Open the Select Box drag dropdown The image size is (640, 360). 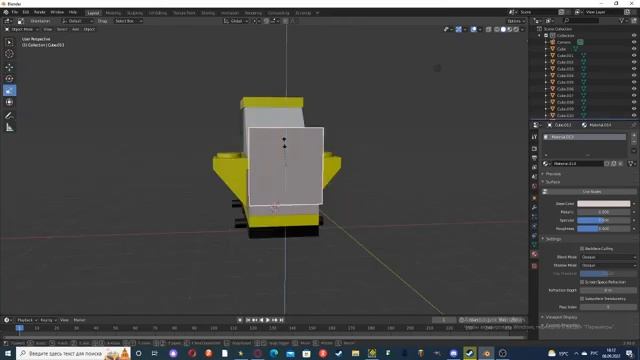tap(128, 21)
